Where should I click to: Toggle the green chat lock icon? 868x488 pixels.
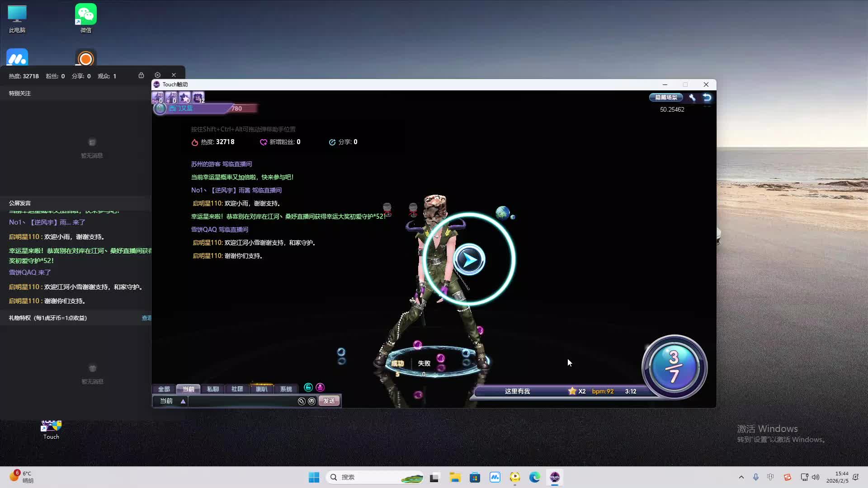(x=308, y=387)
